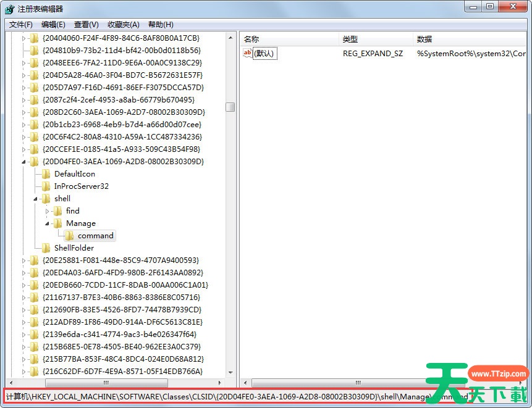
Task: Click folder icon of {20D04FE0-3AEA-1069-A2D8-08002B30309D}
Action: 34,161
